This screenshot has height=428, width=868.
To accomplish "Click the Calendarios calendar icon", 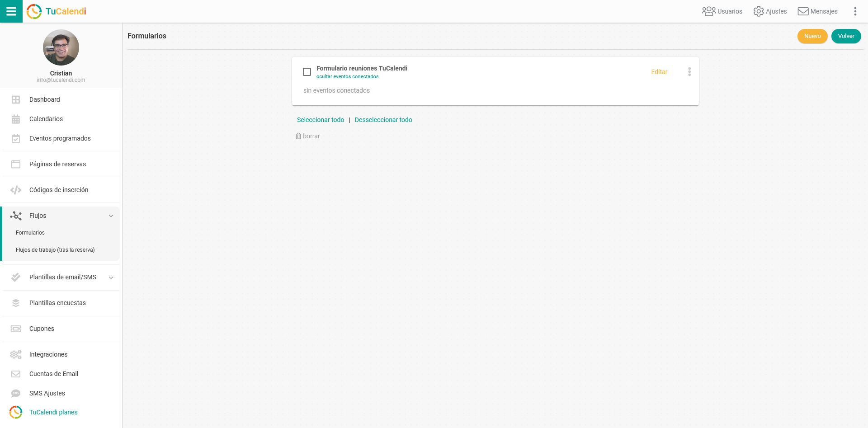I will tap(16, 119).
